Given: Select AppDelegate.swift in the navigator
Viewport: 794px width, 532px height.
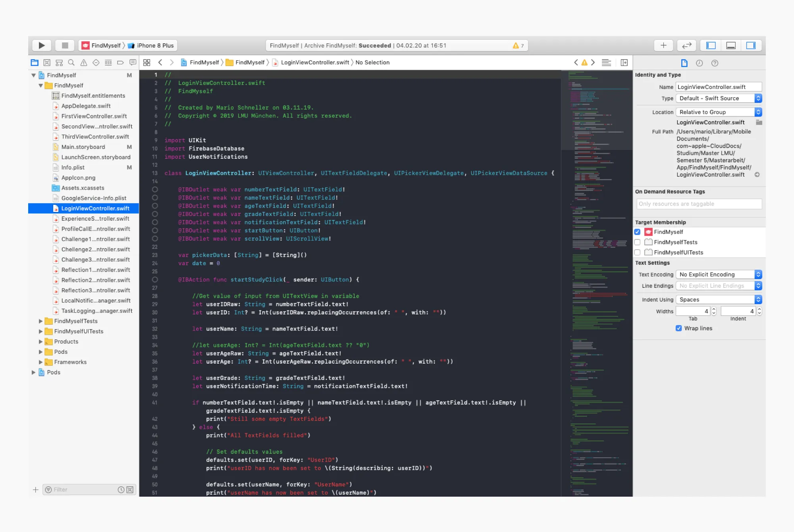Looking at the screenshot, I should (86, 106).
